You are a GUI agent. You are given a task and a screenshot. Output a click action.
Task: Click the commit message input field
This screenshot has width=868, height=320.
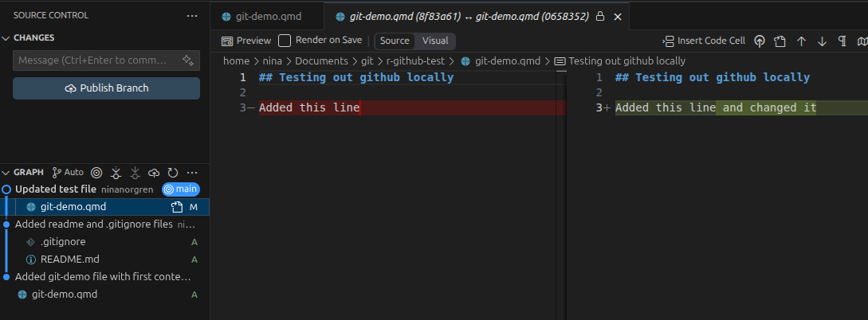(97, 60)
